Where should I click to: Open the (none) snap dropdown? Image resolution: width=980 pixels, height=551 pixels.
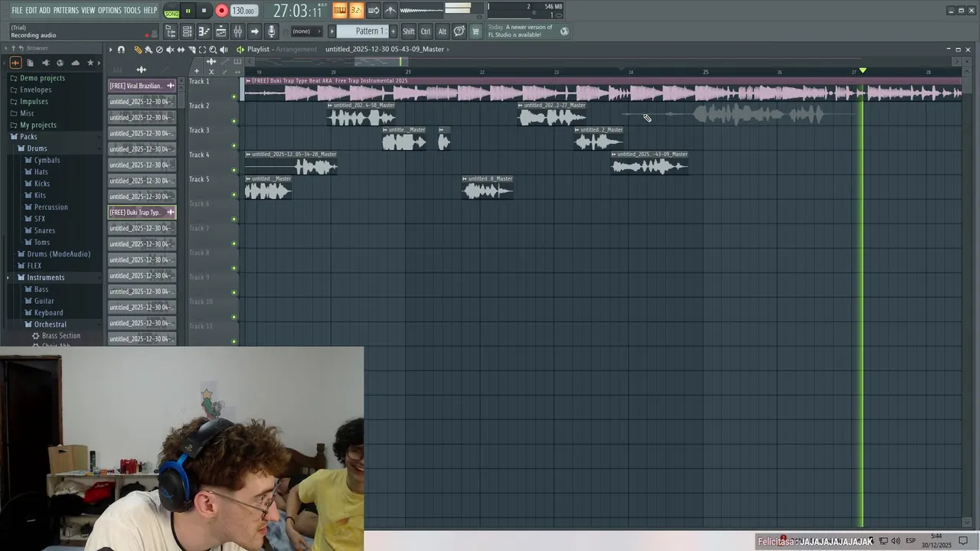pos(306,31)
